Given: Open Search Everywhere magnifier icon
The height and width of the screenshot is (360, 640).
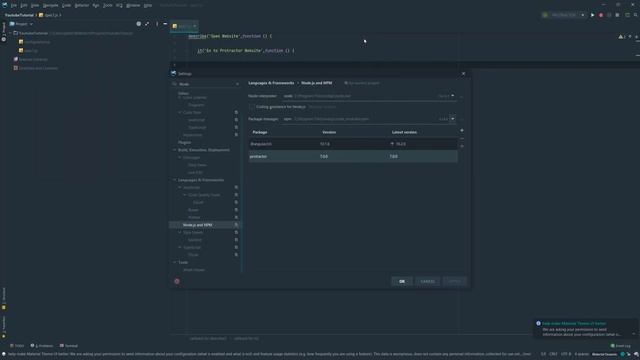Looking at the screenshot, I should pos(636,15).
